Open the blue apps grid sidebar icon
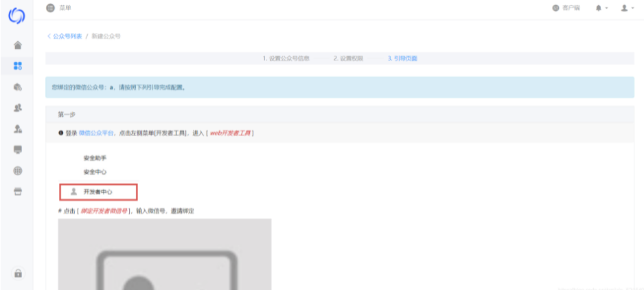 18,66
